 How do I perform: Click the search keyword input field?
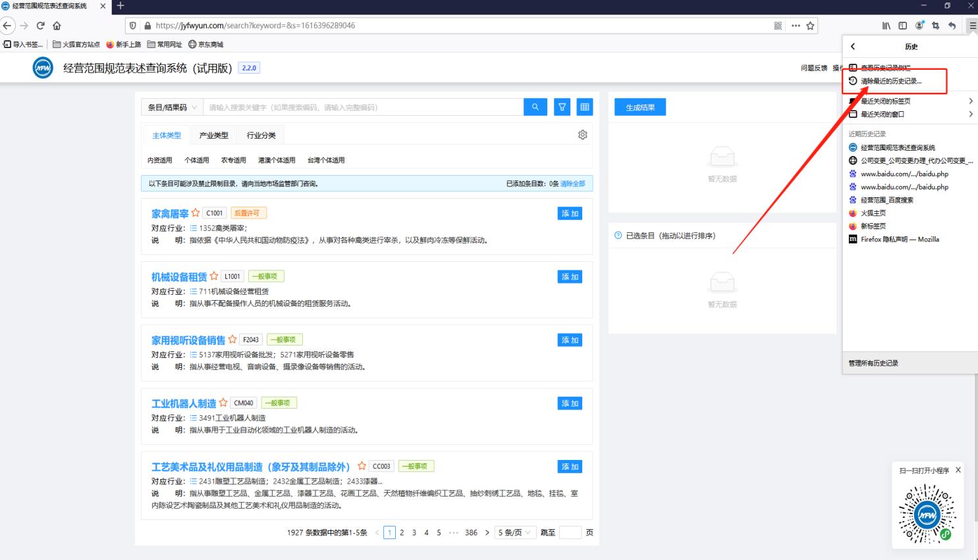pyautogui.click(x=362, y=107)
